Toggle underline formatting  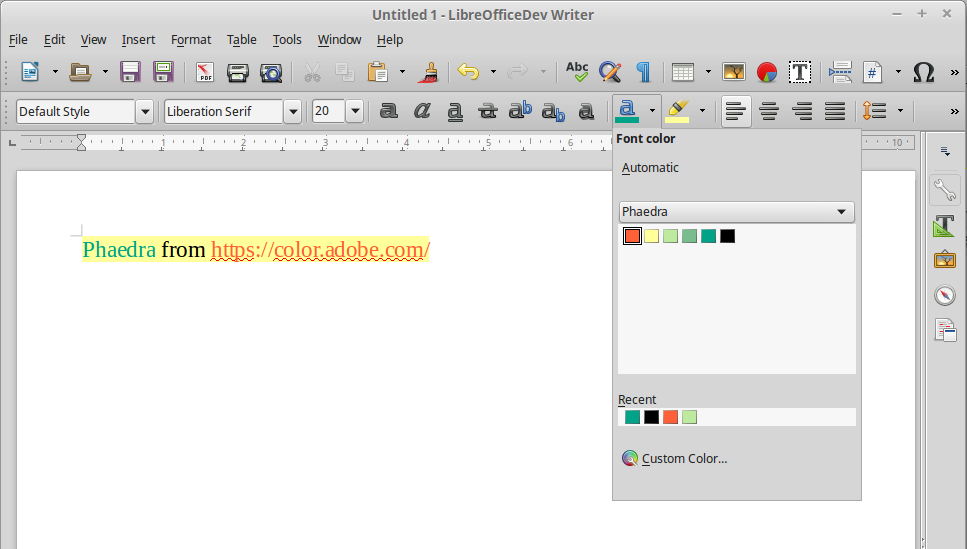[455, 112]
